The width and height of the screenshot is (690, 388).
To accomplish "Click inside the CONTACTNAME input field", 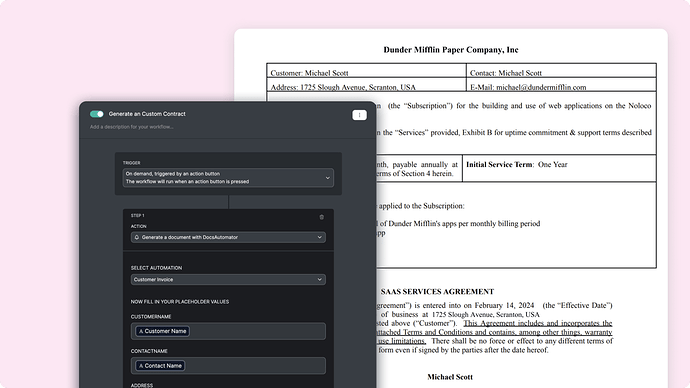I will click(x=228, y=366).
